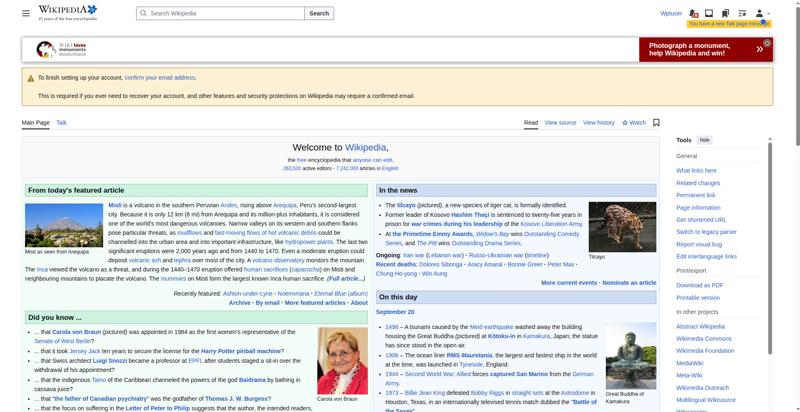
Task: Open Wikimedia Commons in other projects
Action: point(704,339)
